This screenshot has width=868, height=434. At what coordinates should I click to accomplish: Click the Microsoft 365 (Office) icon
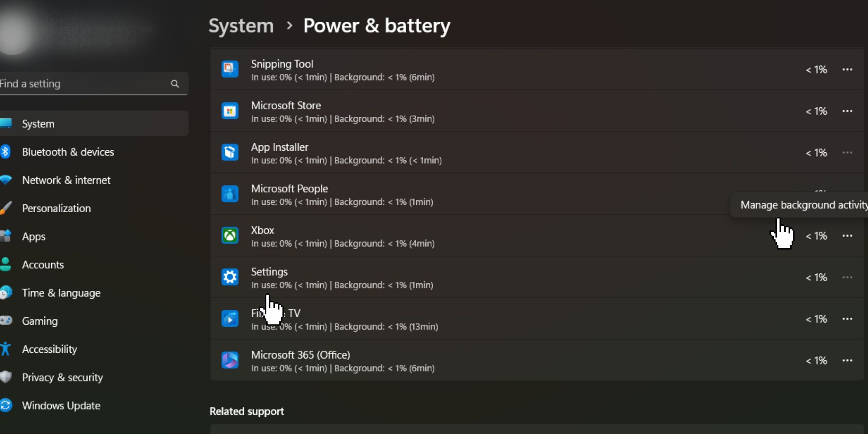point(230,360)
